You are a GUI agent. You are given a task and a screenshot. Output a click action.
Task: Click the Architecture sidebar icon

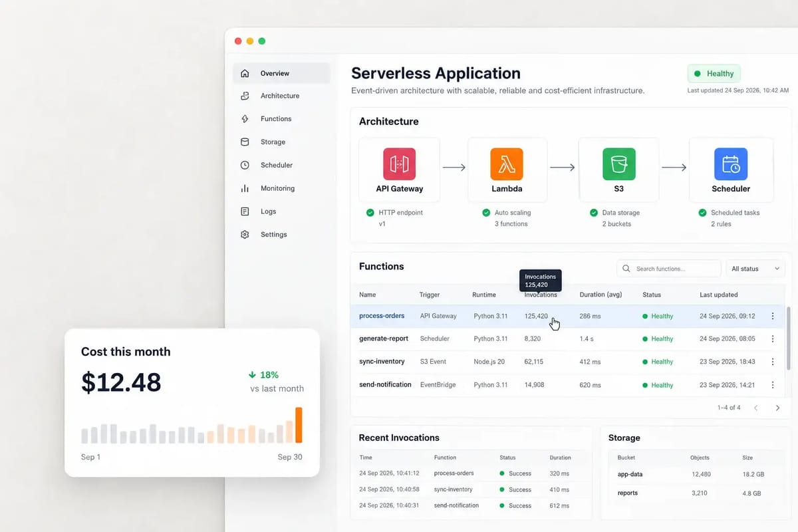pos(245,96)
